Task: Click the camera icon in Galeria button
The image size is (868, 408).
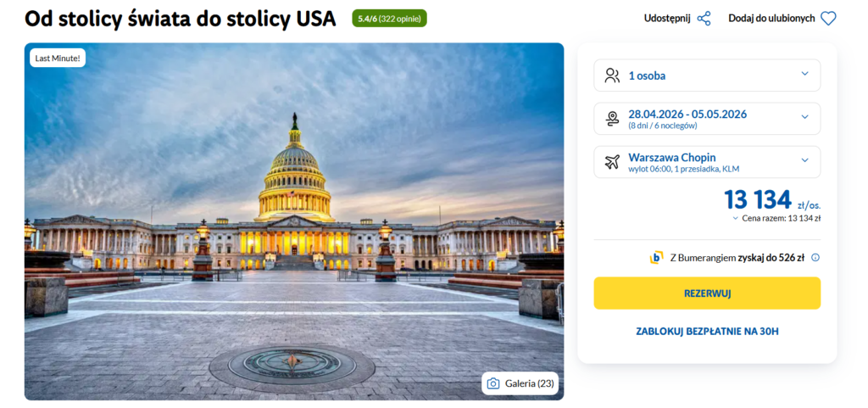Action: tap(493, 383)
